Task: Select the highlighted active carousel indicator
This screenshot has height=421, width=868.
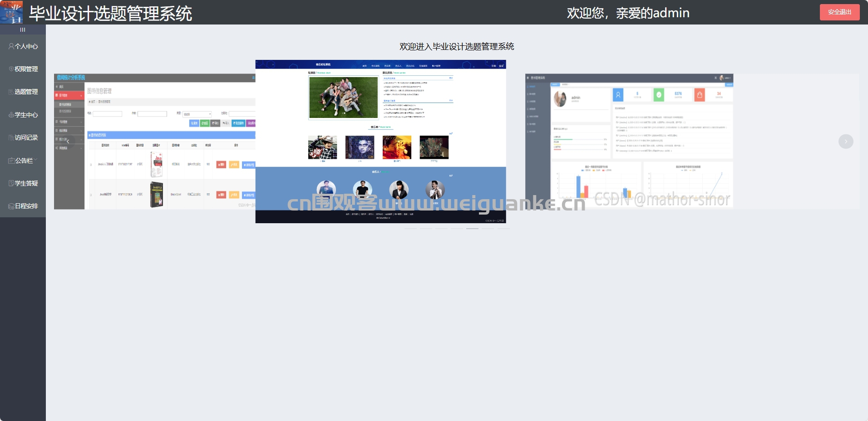Action: pos(472,229)
